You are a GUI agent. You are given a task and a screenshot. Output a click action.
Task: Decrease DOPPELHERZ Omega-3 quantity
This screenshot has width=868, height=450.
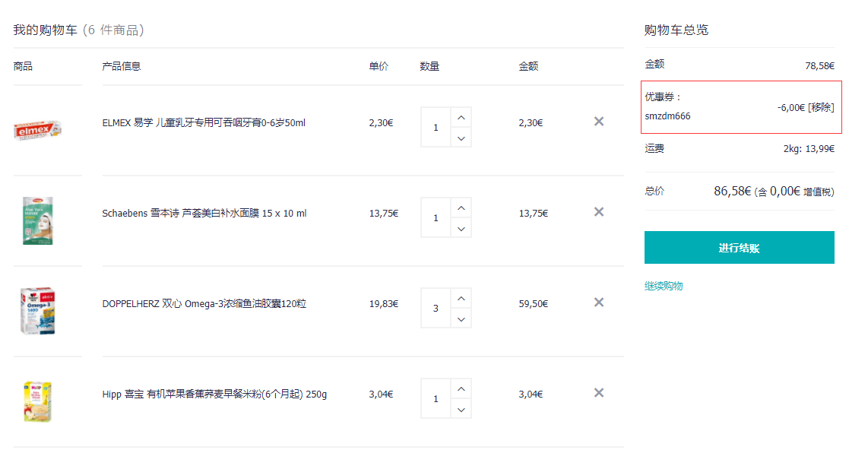[461, 318]
